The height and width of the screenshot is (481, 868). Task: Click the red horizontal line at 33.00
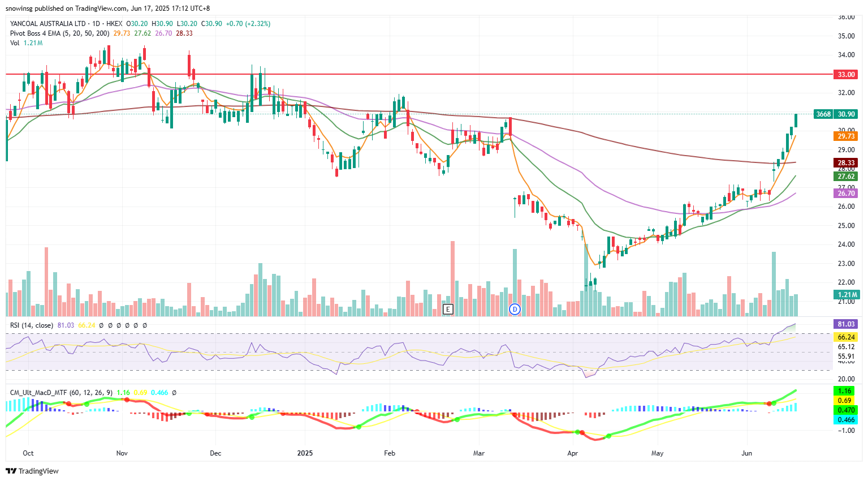pyautogui.click(x=418, y=74)
